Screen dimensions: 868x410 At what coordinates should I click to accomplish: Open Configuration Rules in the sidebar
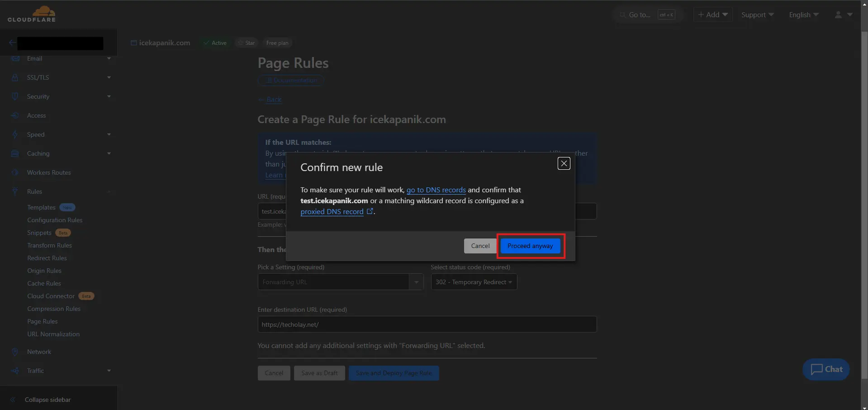(x=55, y=220)
